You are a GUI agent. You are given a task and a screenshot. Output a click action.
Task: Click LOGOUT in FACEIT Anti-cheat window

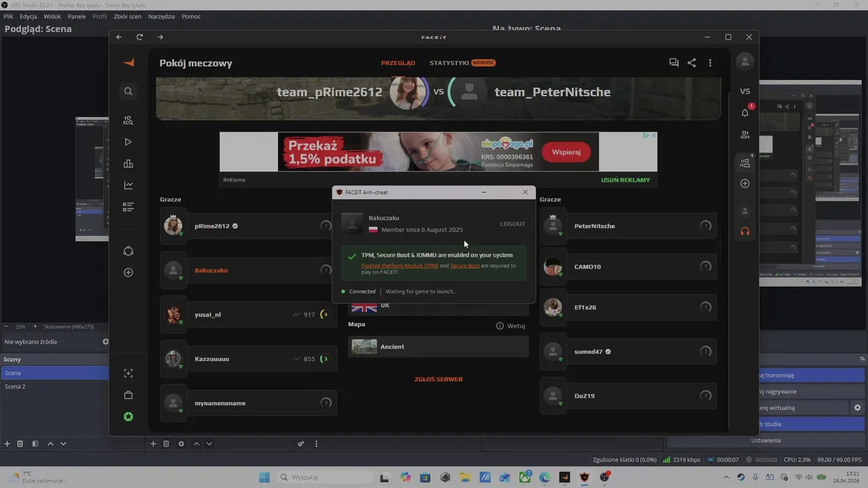tap(513, 224)
